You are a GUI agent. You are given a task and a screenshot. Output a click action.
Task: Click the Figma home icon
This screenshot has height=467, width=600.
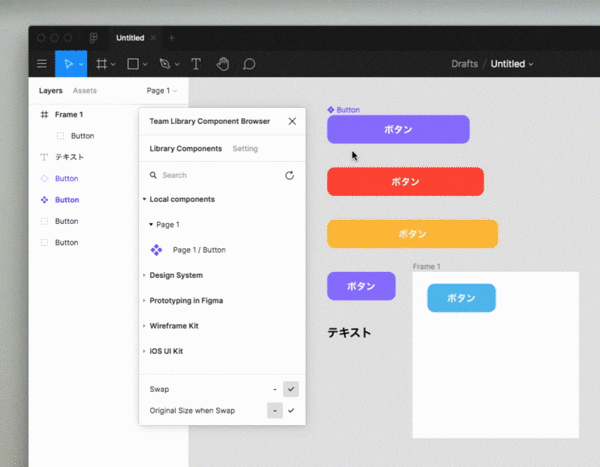(x=93, y=38)
